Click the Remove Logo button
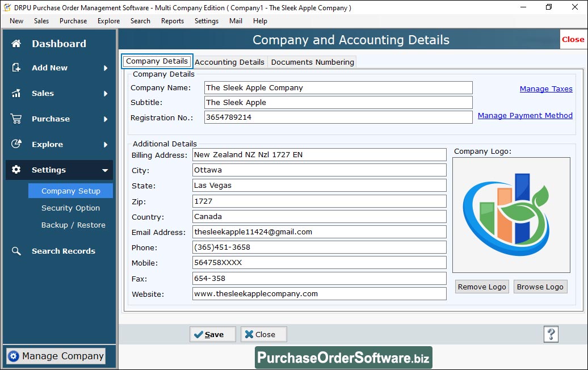Image resolution: width=588 pixels, height=370 pixels. [482, 287]
